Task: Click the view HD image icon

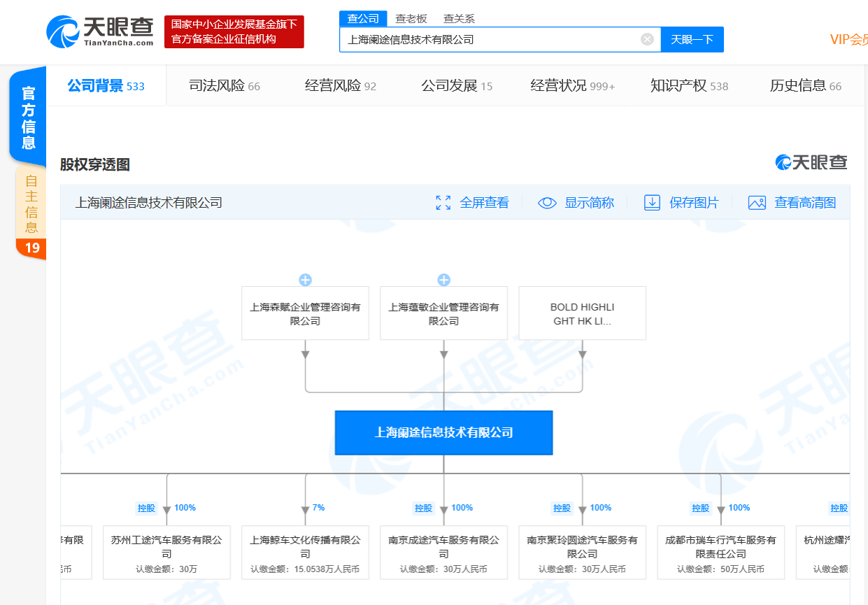Action: [x=757, y=203]
